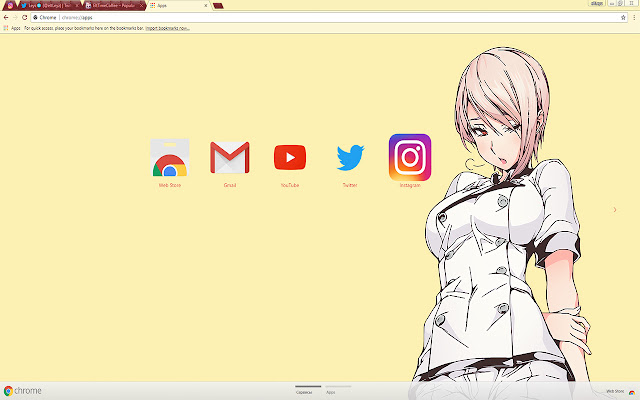This screenshot has width=640, height=400.
Task: Open the YouTube app
Action: (x=290, y=158)
